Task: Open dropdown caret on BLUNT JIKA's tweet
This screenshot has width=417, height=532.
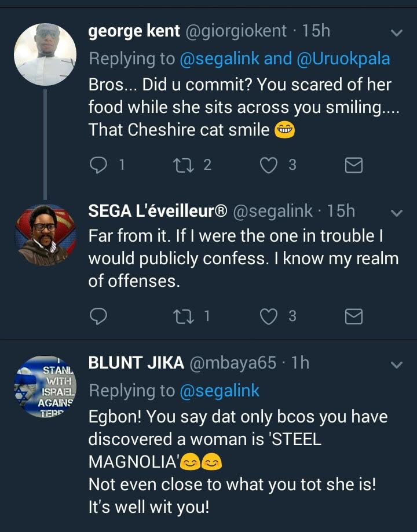Action: point(397,365)
